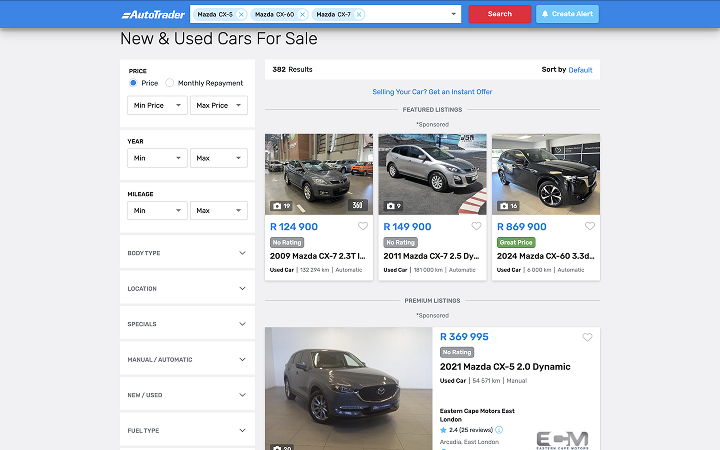Screen dimensions: 720x450
Task: Open Eastern Cape Motors East London dealer
Action: coord(477,415)
